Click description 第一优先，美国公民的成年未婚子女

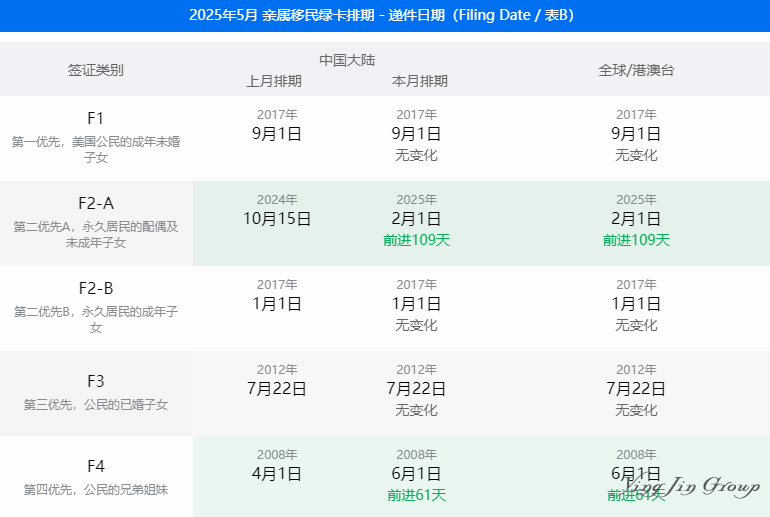(x=96, y=149)
